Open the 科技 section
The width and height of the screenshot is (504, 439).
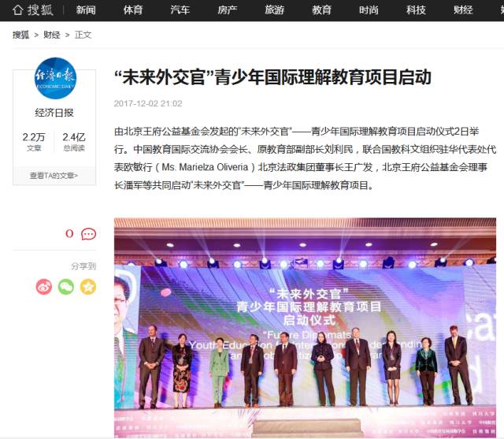tap(416, 10)
